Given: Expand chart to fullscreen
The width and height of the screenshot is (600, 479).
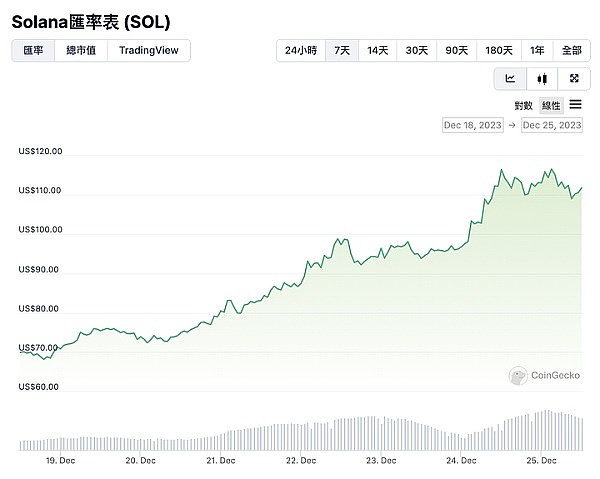Looking at the screenshot, I should coord(573,78).
